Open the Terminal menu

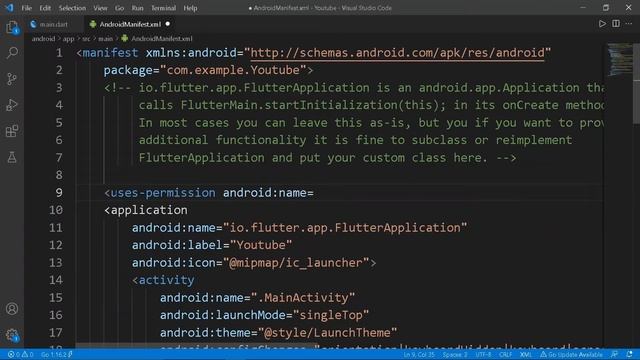pos(163,8)
